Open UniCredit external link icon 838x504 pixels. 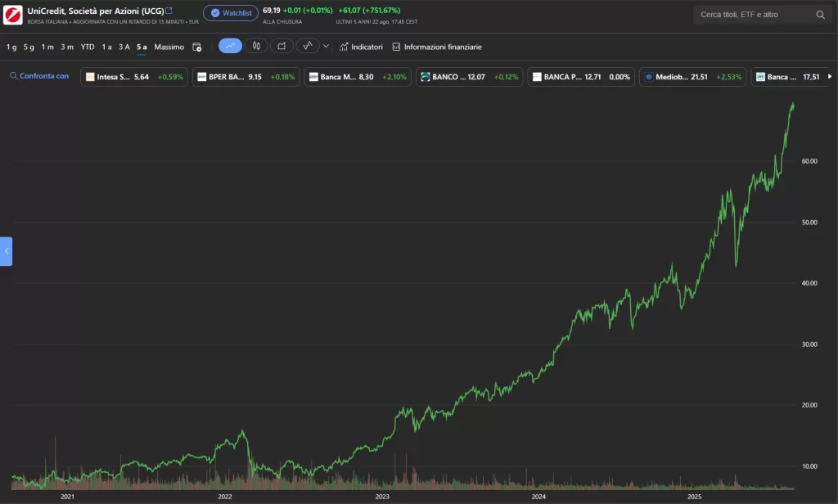coord(169,10)
